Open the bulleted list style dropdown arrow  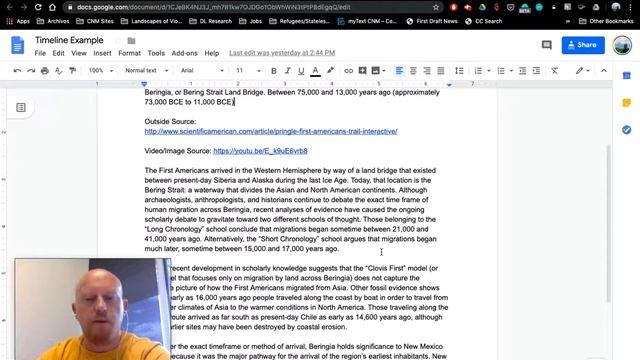tap(511, 71)
